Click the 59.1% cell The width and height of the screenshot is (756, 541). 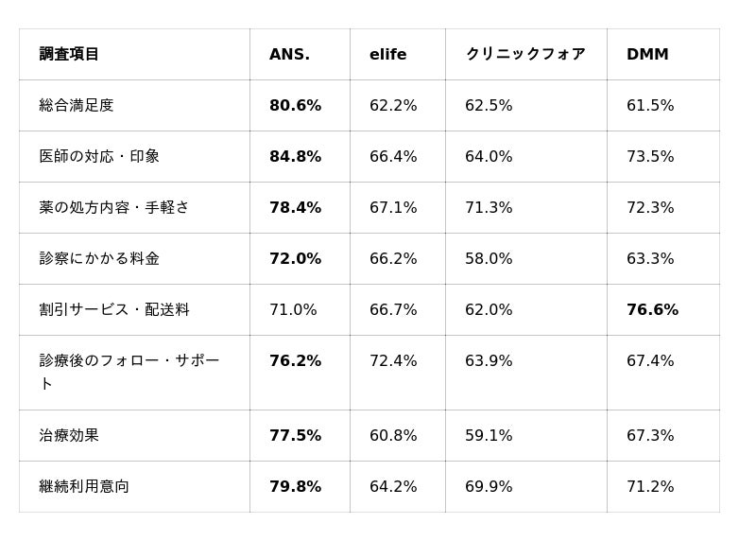[489, 436]
